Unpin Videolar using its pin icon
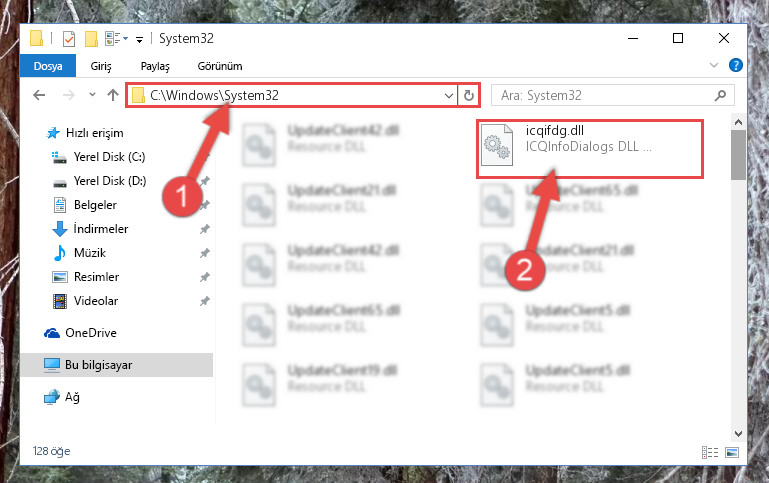This screenshot has width=769, height=483. tap(205, 301)
